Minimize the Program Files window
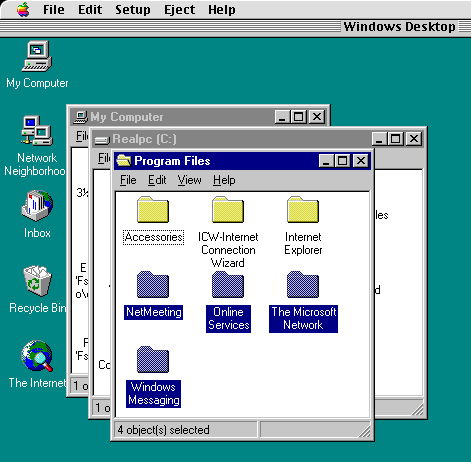This screenshot has width=471, height=462. coord(326,161)
